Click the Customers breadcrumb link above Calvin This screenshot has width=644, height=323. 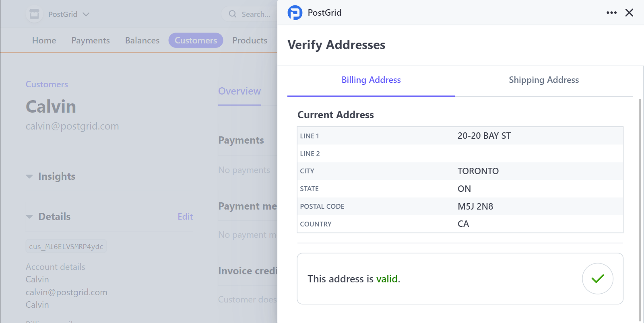coord(46,84)
